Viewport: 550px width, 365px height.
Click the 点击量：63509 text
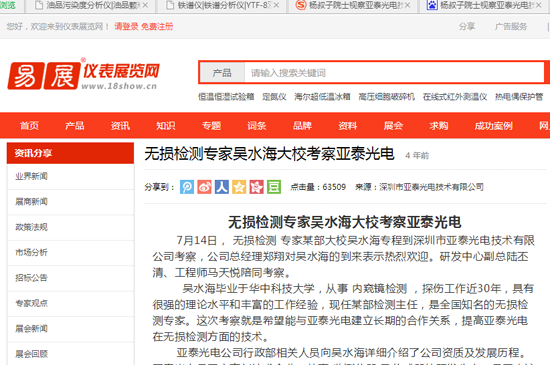[x=318, y=187]
